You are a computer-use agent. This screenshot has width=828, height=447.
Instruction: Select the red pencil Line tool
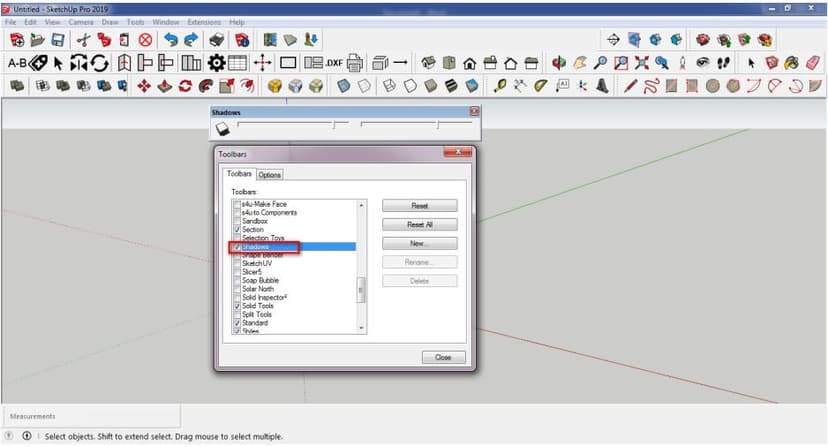tap(631, 86)
